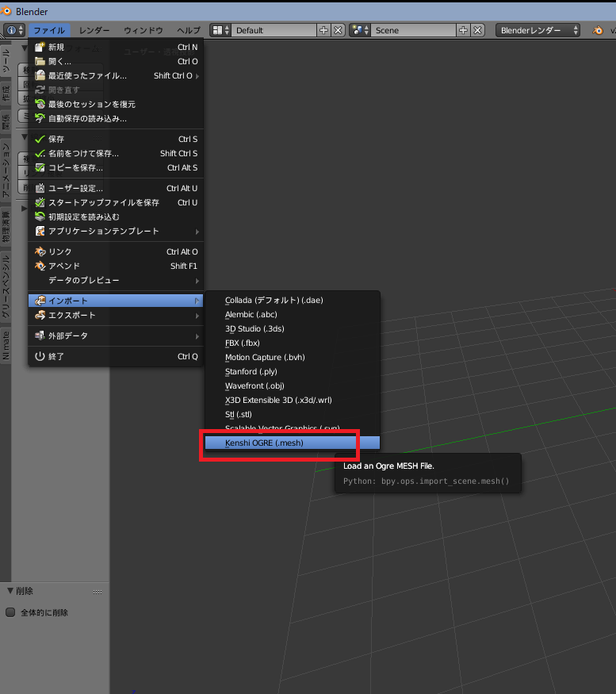Viewport: 616px width, 694px height.
Task: Choose 保存 to save the file
Action: click(x=116, y=139)
